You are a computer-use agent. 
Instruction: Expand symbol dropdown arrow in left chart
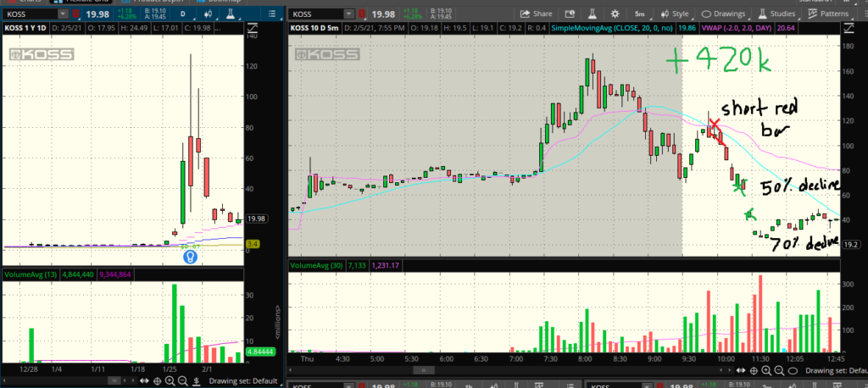63,14
